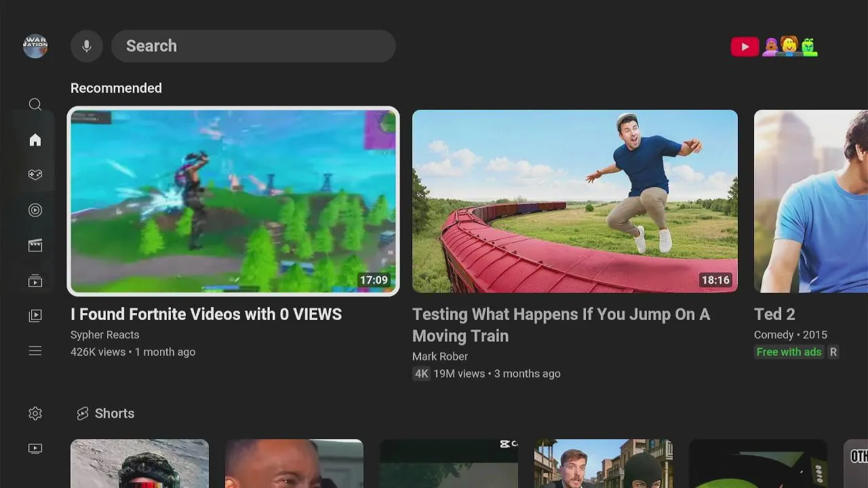Click the emoji characters beside YouTube logo
Image resolution: width=868 pixels, height=488 pixels.
pos(790,46)
